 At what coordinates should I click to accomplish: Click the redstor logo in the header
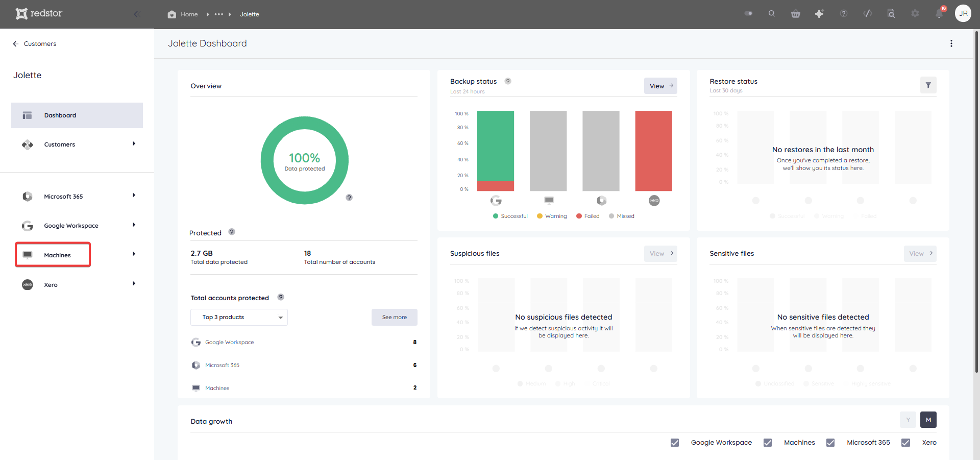(39, 13)
